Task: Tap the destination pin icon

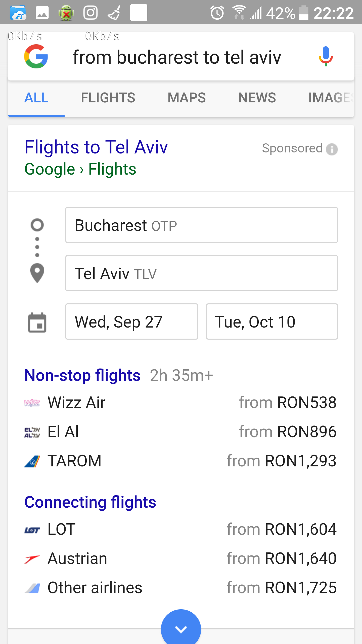Action: tap(37, 273)
